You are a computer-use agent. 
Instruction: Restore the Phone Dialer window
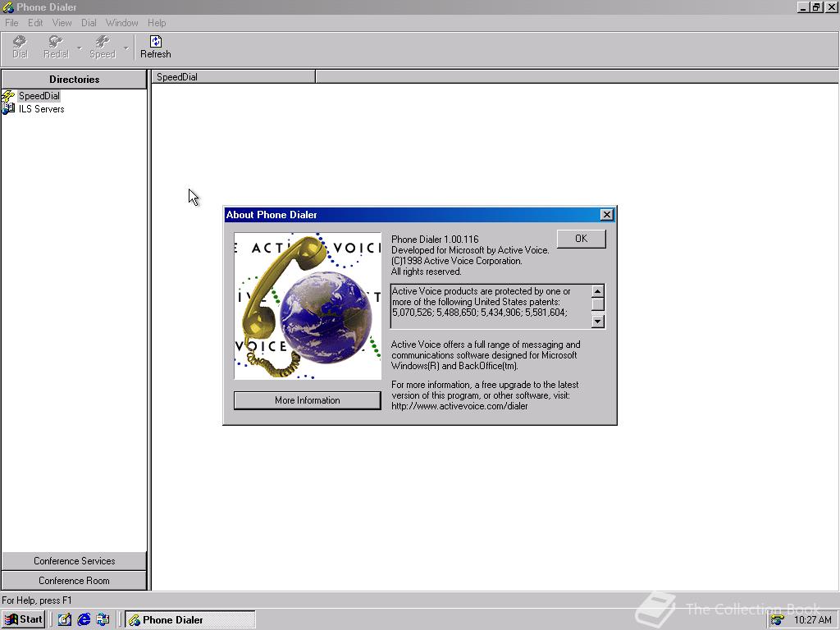pyautogui.click(x=815, y=7)
